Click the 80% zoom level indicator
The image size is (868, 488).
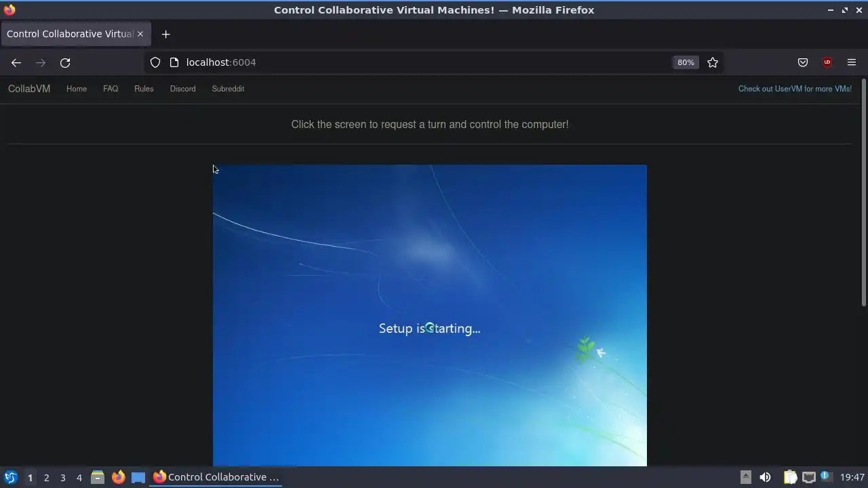[686, 62]
